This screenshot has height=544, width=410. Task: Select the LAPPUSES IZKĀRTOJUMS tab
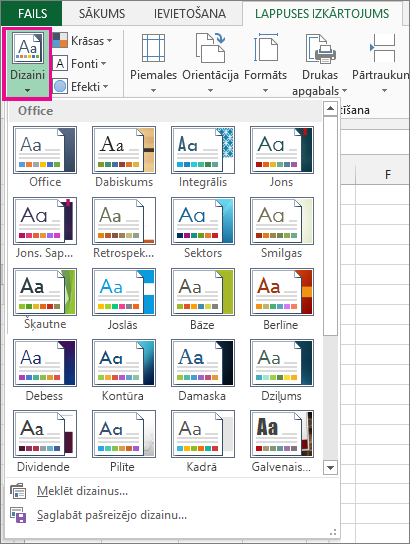coord(322,14)
